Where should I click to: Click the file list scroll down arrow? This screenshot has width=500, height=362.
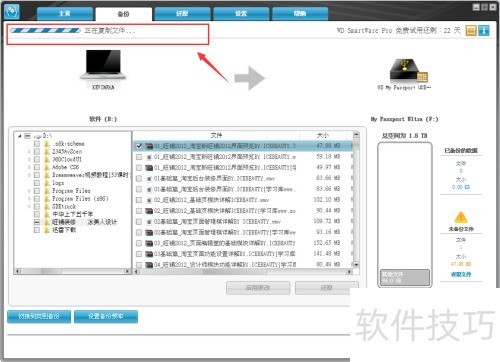point(356,265)
